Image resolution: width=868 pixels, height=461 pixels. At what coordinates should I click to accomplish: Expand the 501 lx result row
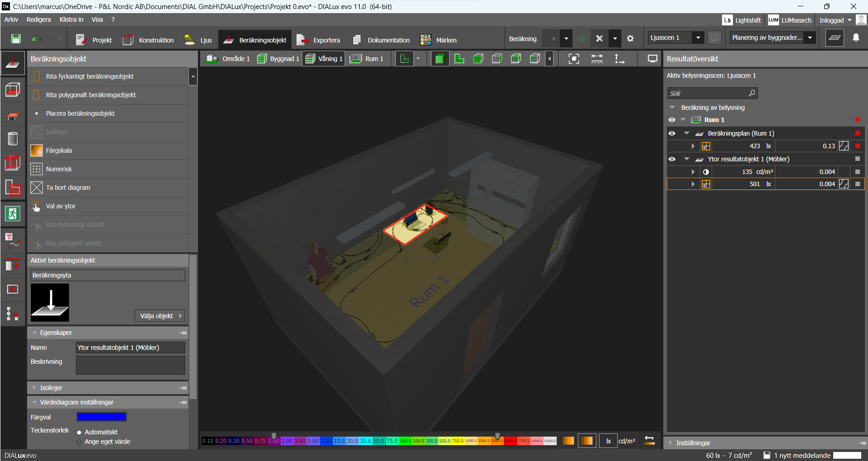point(693,184)
